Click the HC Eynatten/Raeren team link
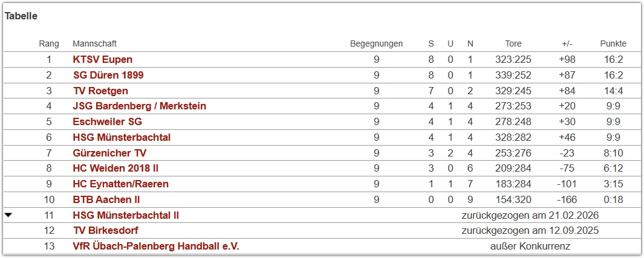The width and height of the screenshot is (644, 258). [120, 184]
